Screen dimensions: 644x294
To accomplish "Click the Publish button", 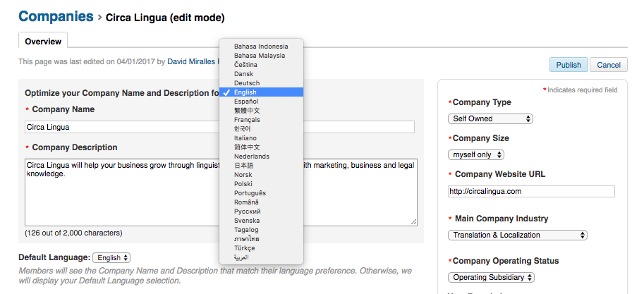I will (569, 65).
